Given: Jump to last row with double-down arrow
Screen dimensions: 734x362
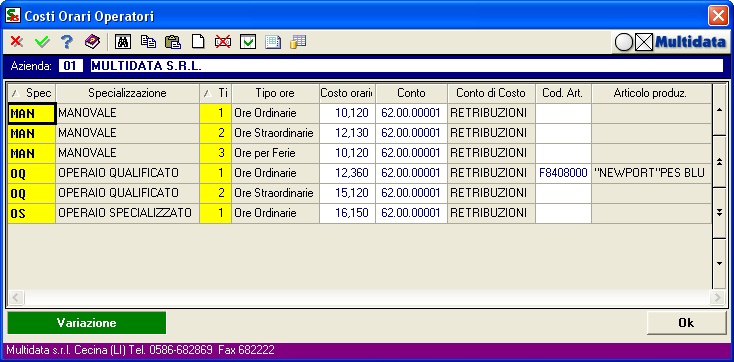Looking at the screenshot, I should 719,213.
